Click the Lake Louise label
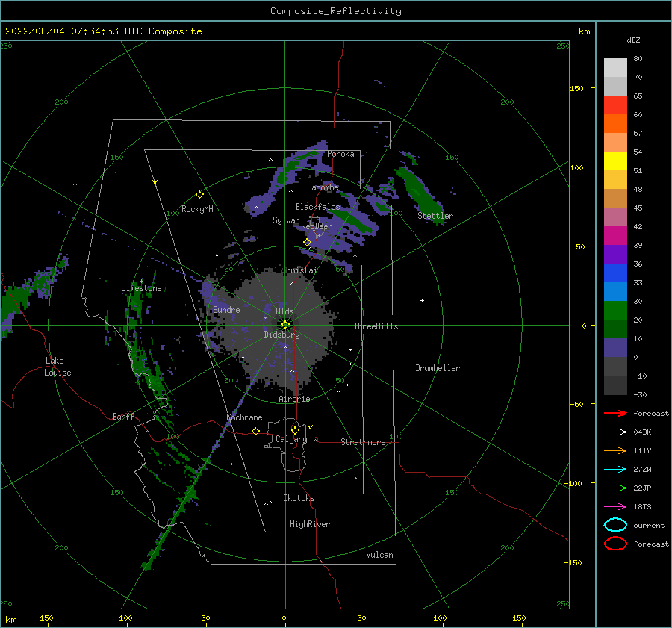The width and height of the screenshot is (672, 628). pos(57,367)
